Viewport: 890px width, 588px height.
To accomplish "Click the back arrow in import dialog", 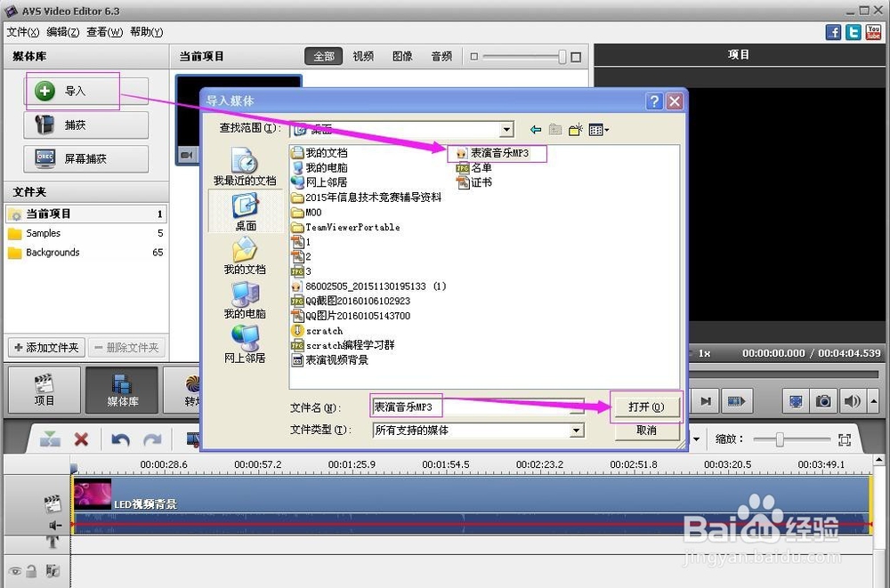I will click(535, 130).
